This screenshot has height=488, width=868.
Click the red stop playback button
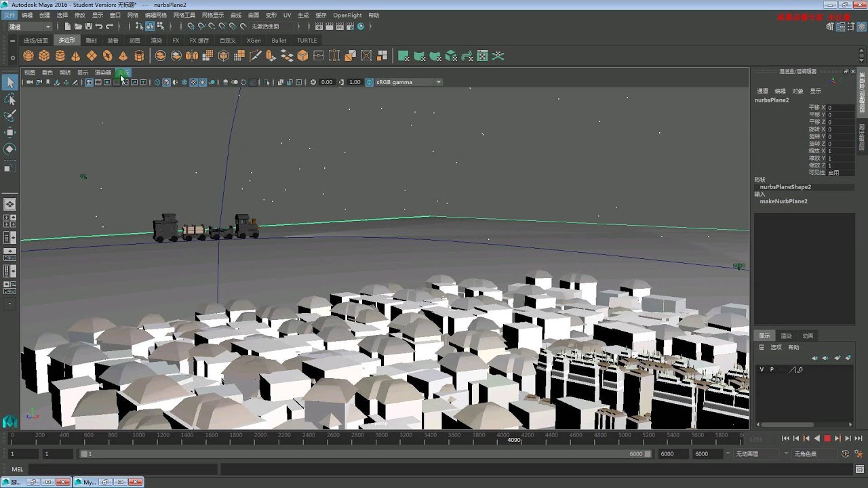(x=827, y=439)
